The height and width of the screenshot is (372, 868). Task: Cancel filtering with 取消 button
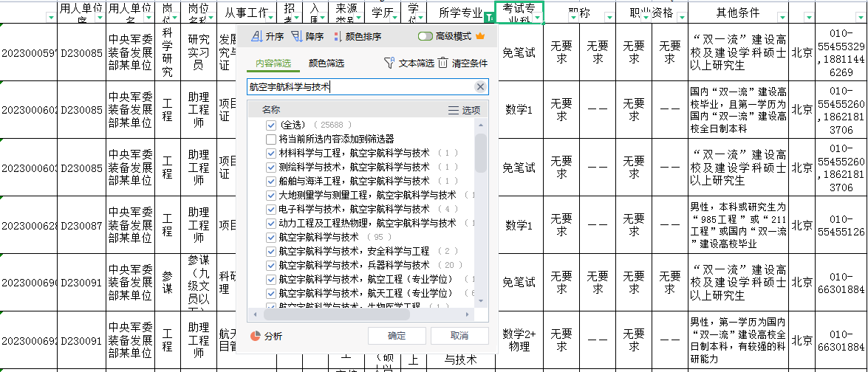pyautogui.click(x=459, y=336)
